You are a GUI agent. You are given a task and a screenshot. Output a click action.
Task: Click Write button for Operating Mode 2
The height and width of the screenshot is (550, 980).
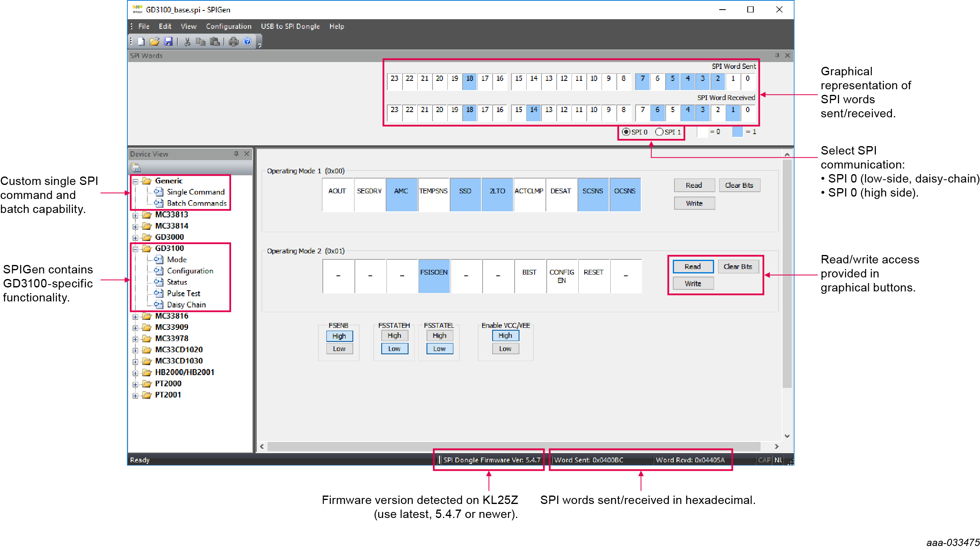pyautogui.click(x=692, y=283)
